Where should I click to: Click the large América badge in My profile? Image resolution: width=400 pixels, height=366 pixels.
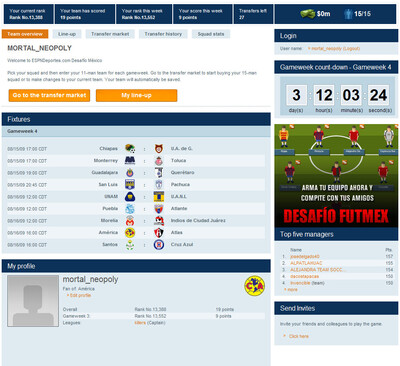(x=254, y=286)
